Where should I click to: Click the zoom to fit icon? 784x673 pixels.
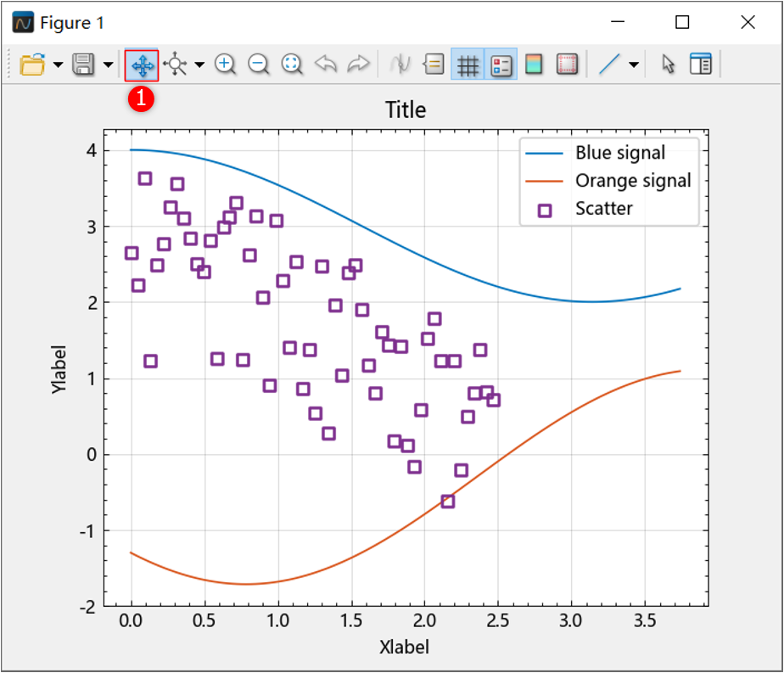(x=292, y=64)
